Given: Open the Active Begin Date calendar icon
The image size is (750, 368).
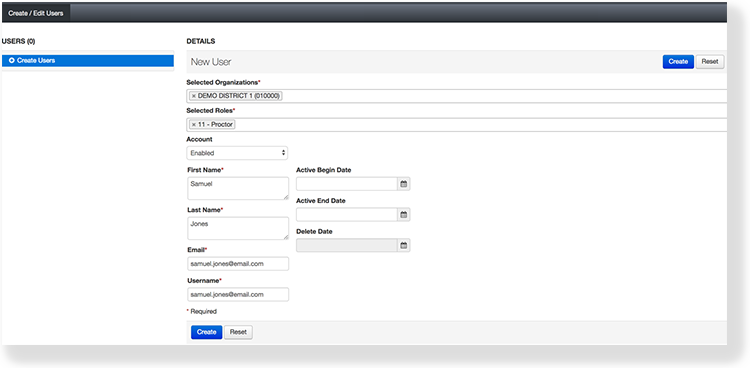Looking at the screenshot, I should [x=404, y=184].
